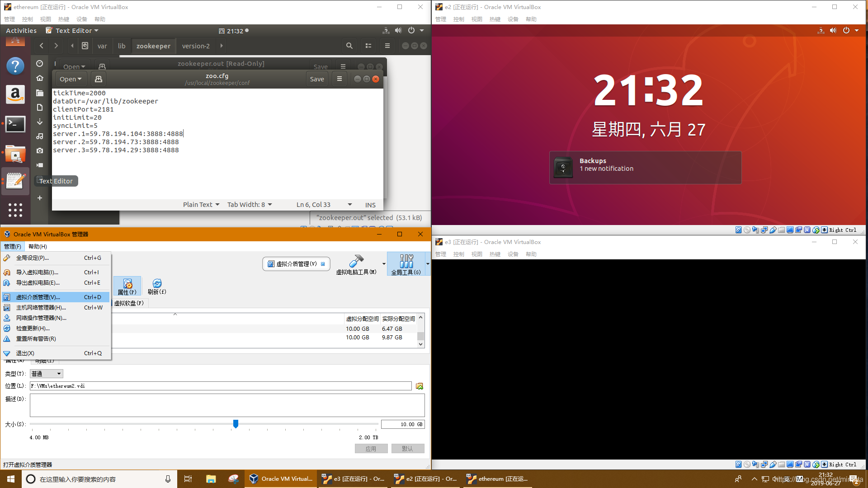Open Machine Tools (虚拟电脑工具) hammer icon

pyautogui.click(x=356, y=264)
